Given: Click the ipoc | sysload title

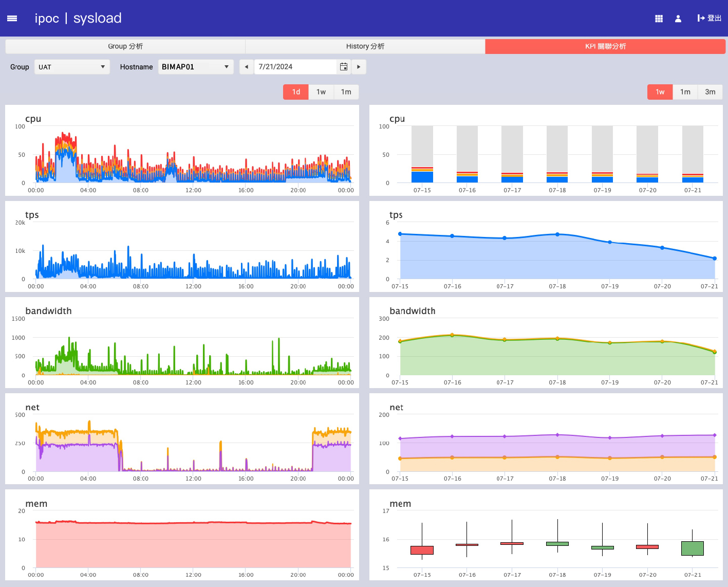Looking at the screenshot, I should point(78,19).
